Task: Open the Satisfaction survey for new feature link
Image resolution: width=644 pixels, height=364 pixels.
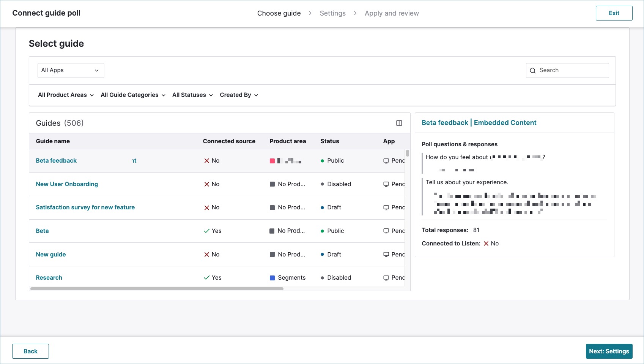Action: (x=85, y=207)
